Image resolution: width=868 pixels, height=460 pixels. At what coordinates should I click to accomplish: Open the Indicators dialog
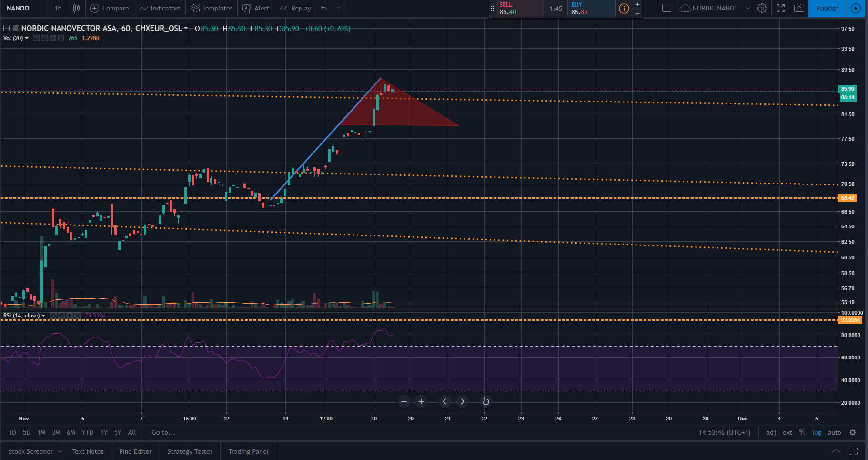[x=160, y=8]
